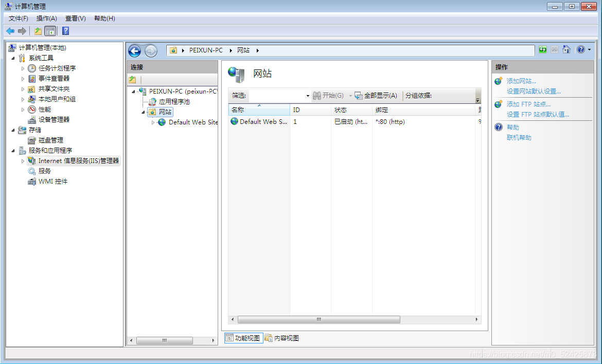Click the Add FTP Site globe icon
Image resolution: width=602 pixels, height=364 pixels.
499,104
